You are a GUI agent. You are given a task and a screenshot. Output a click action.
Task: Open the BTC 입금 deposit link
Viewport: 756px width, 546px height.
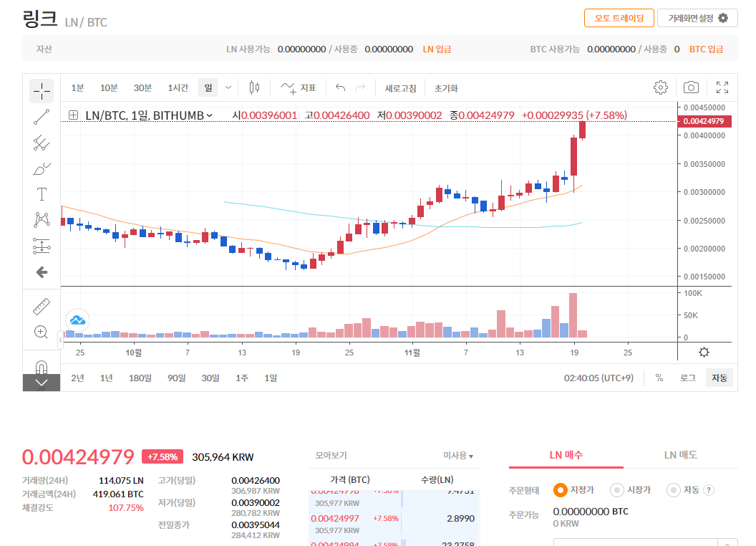706,49
